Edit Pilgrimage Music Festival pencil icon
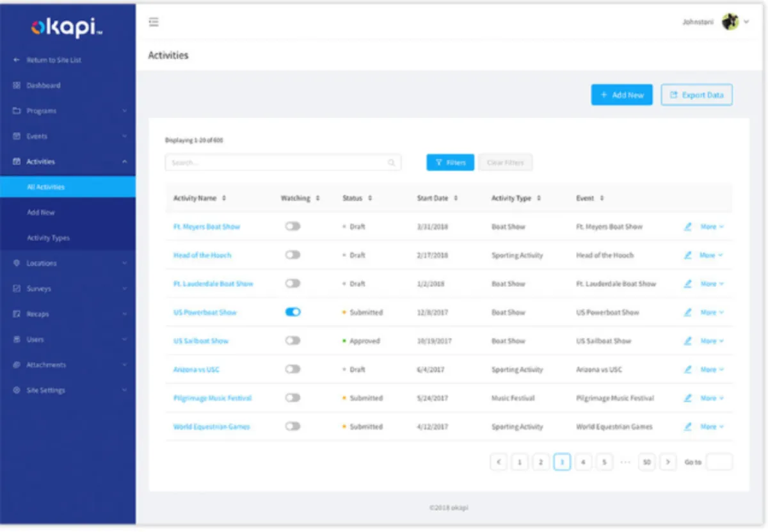Screen dimensions: 768x532 click(x=688, y=398)
